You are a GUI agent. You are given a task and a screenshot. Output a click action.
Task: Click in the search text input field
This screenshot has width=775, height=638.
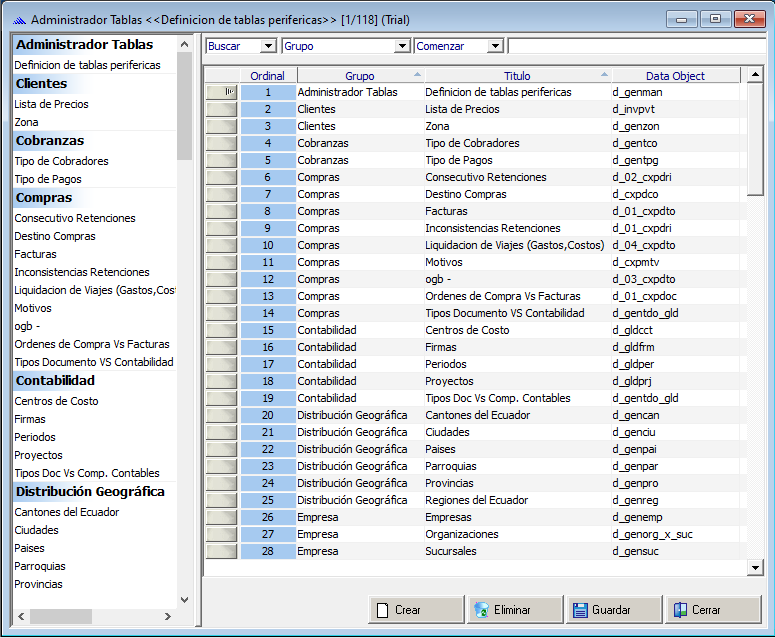pos(635,46)
